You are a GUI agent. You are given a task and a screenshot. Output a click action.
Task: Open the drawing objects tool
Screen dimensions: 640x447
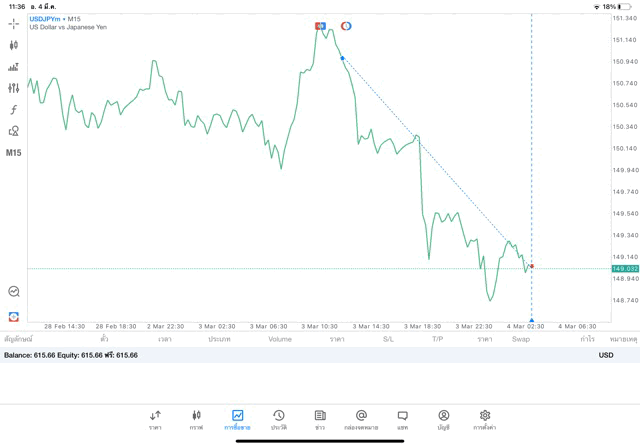[x=13, y=131]
